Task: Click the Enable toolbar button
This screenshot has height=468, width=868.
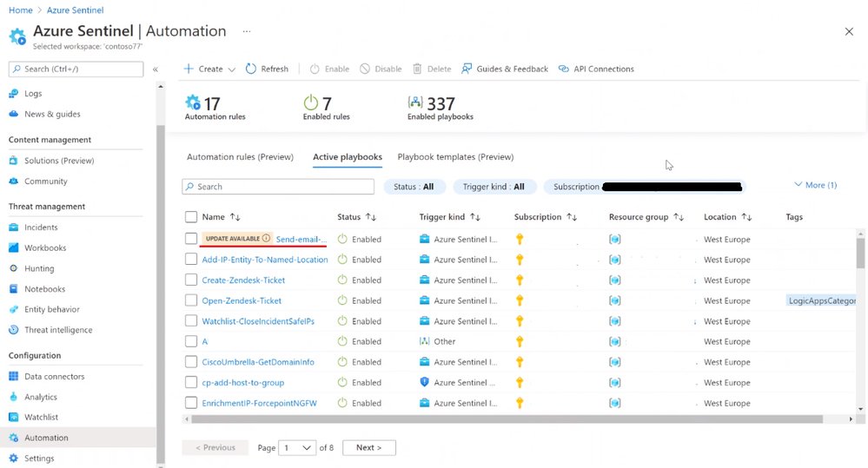Action: 329,69
